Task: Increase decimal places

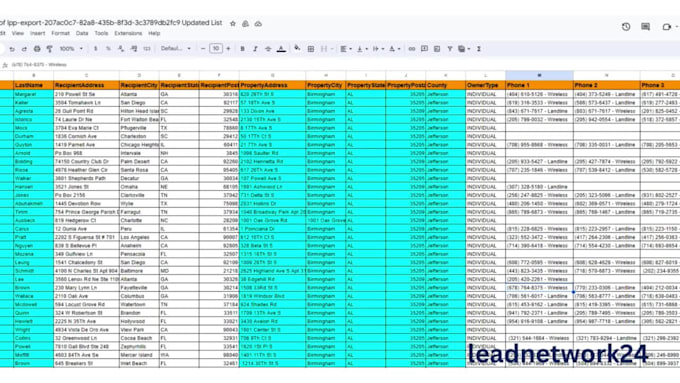Action: pos(134,49)
